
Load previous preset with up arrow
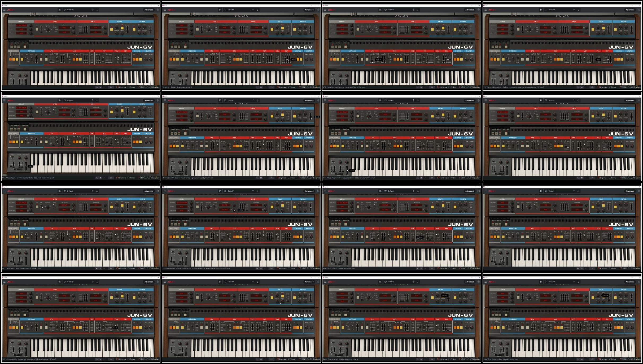click(x=93, y=10)
